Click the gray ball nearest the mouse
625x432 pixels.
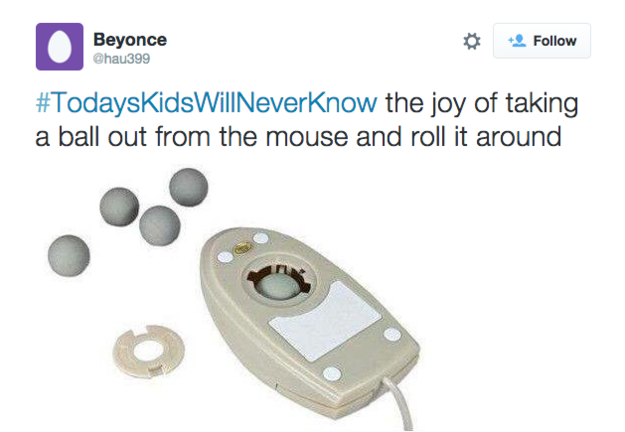(x=158, y=225)
